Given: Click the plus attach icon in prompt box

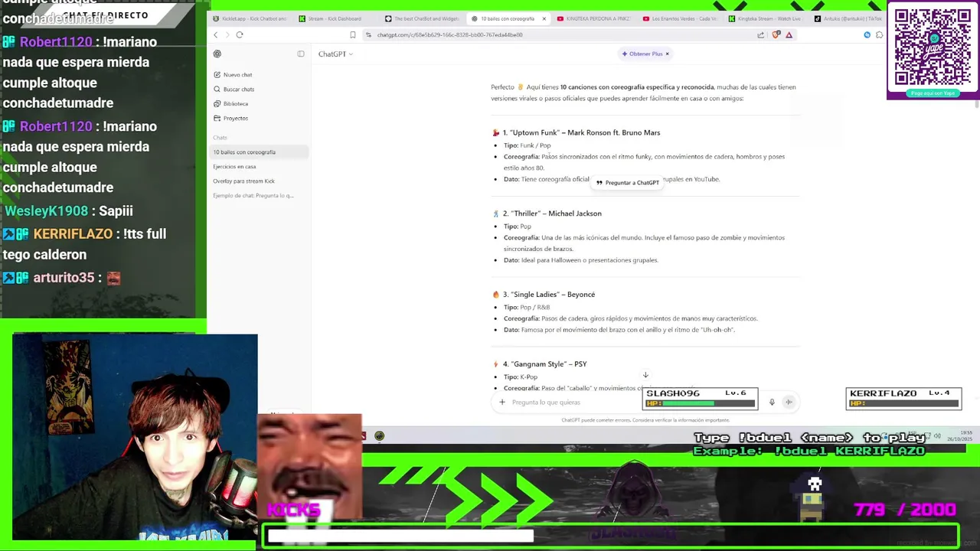Looking at the screenshot, I should click(x=502, y=402).
